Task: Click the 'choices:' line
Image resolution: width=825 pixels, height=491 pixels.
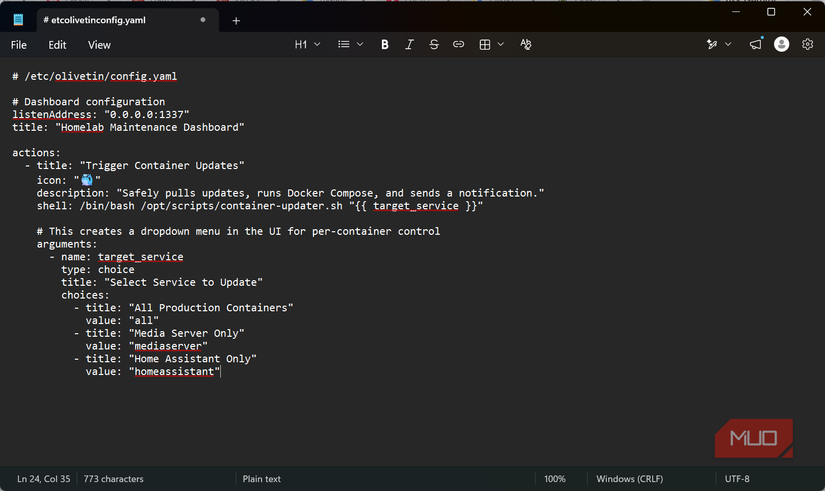Action: (x=85, y=295)
